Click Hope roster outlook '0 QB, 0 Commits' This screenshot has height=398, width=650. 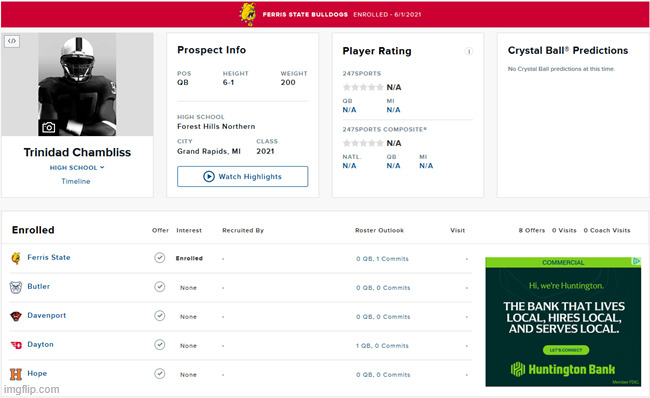tap(383, 375)
